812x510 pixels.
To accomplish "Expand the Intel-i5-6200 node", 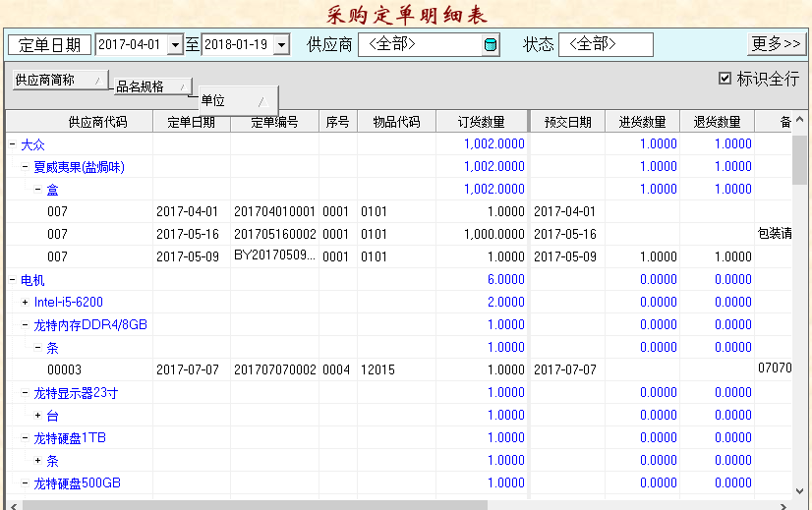I will coord(25,303).
